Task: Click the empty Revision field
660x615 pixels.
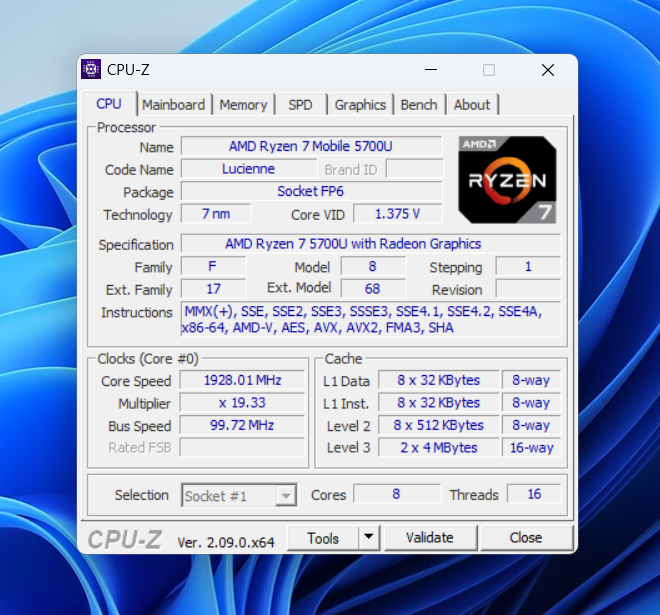Action: tap(528, 289)
